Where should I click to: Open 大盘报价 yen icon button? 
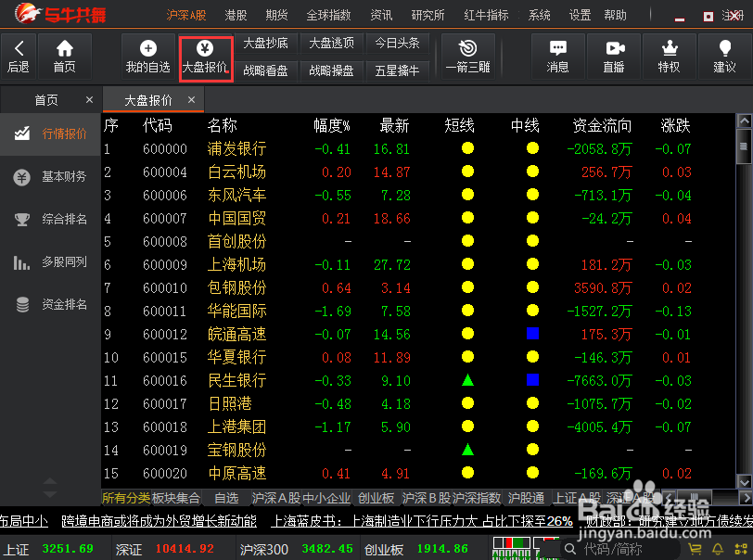coord(206,57)
